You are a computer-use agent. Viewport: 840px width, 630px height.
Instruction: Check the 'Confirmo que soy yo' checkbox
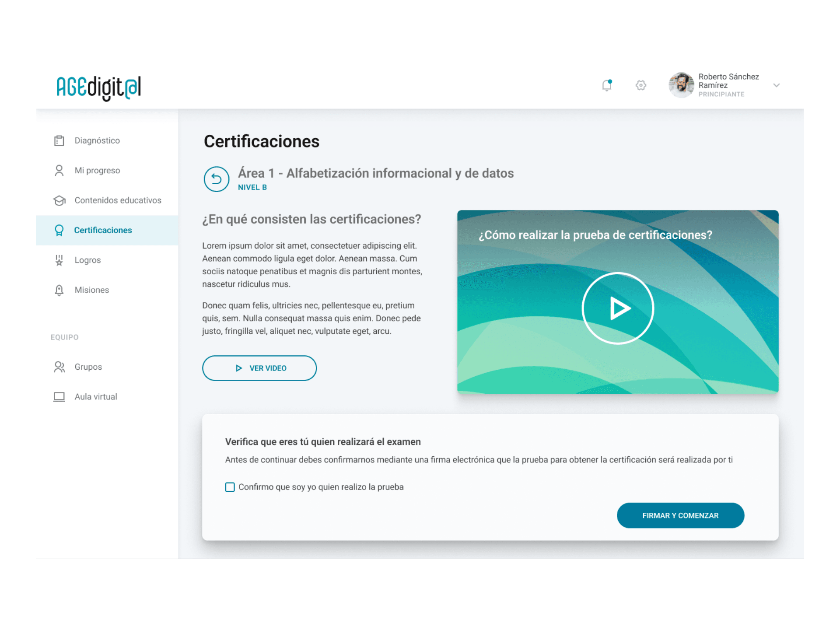tap(230, 487)
